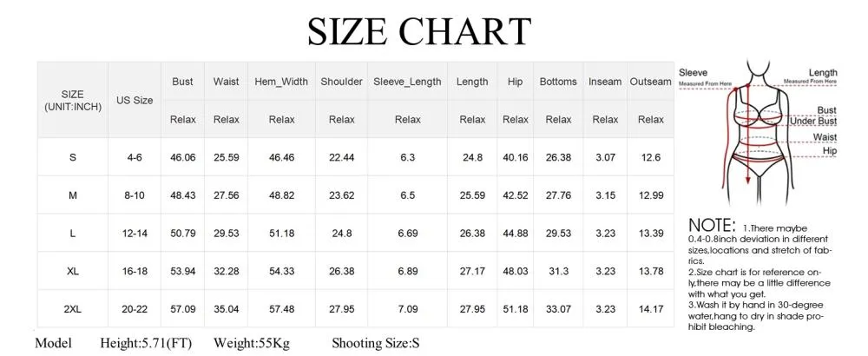Click the Shooting Size:S text
868x356 pixels.
tap(375, 343)
